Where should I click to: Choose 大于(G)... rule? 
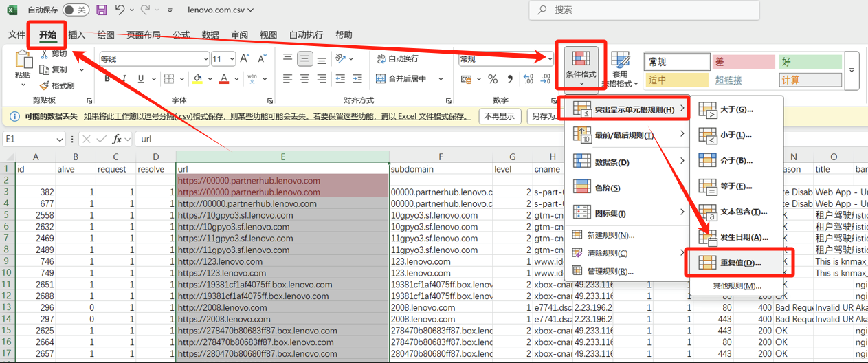coord(736,109)
